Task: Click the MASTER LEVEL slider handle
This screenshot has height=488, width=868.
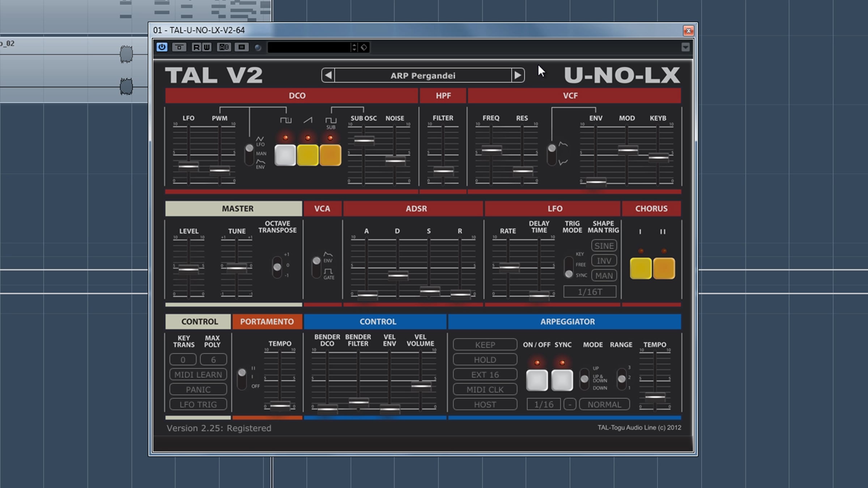Action: pyautogui.click(x=188, y=269)
